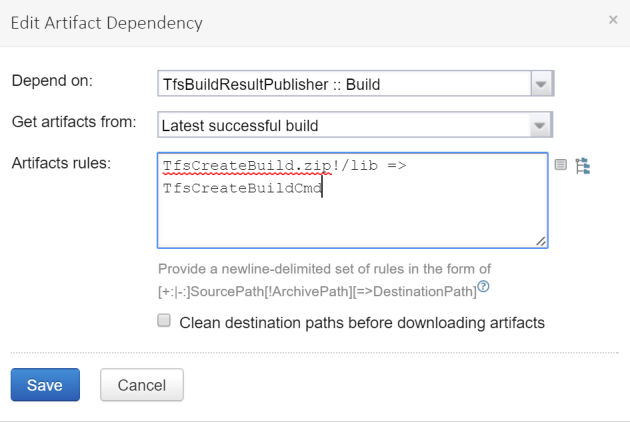Expand the Depend on arrow button

coord(541,83)
